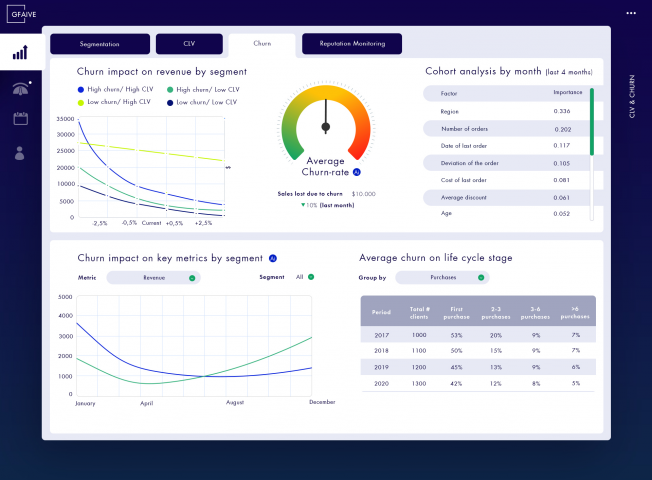
Task: Click 1300 total clients cell
Action: (419, 384)
